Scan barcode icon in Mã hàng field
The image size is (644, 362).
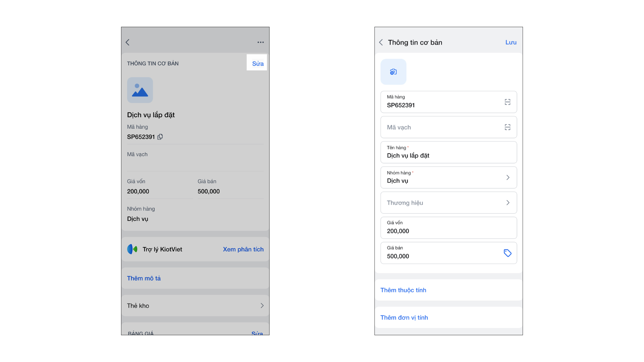coord(507,102)
